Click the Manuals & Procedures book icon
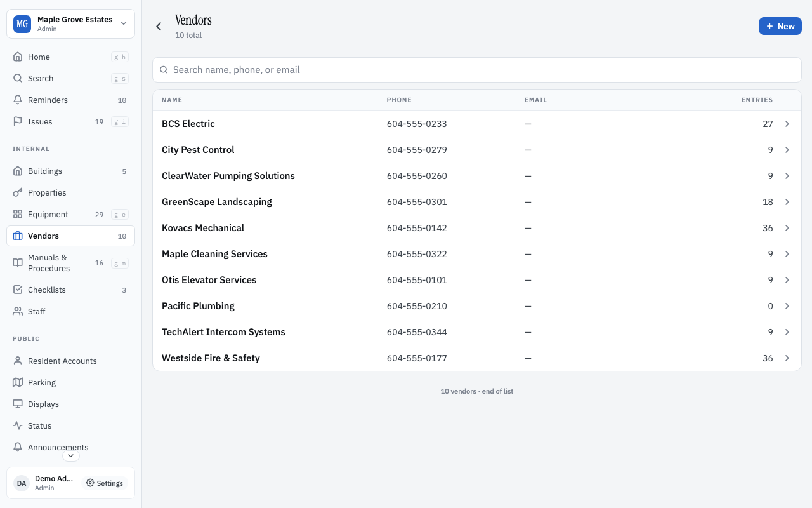 [x=18, y=263]
